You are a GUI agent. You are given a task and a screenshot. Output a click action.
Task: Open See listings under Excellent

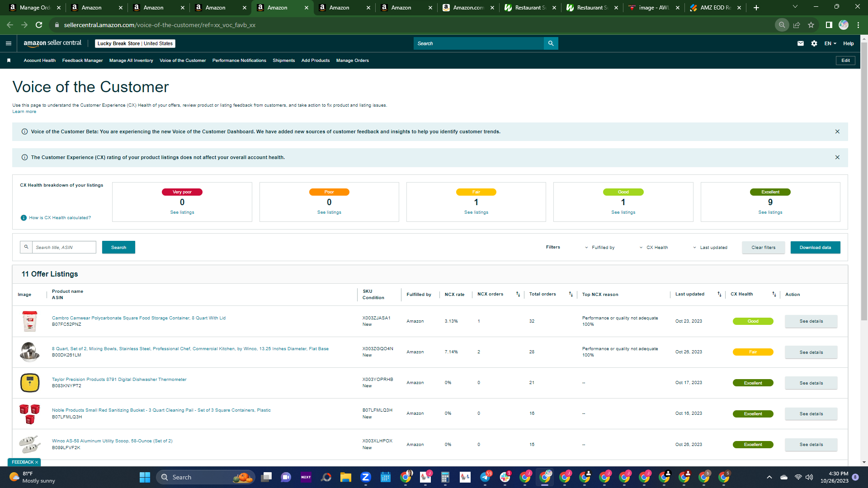pyautogui.click(x=770, y=212)
